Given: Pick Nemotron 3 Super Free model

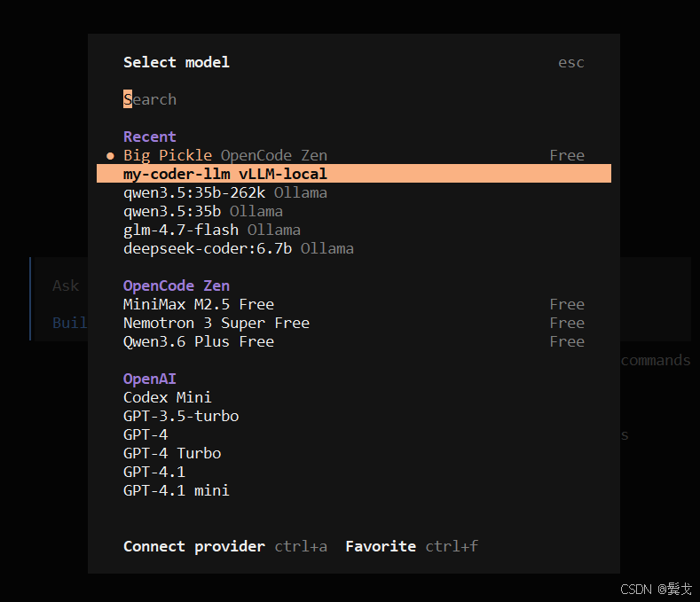Looking at the screenshot, I should [x=354, y=323].
